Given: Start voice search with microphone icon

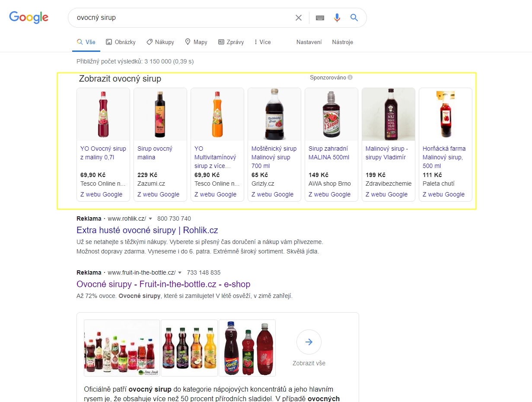Looking at the screenshot, I should pyautogui.click(x=337, y=18).
